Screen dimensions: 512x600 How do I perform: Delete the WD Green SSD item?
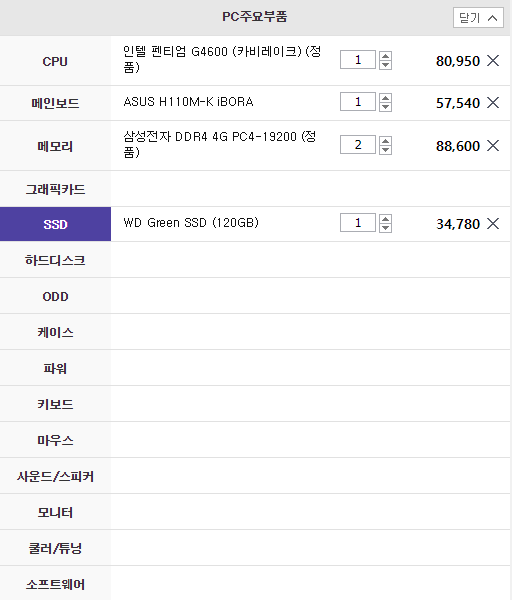[x=493, y=223]
